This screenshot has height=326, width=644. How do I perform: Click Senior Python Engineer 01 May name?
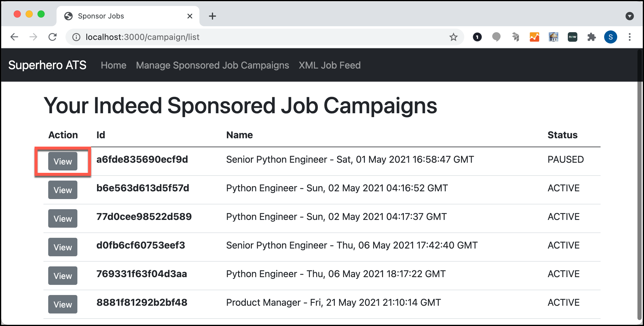350,159
